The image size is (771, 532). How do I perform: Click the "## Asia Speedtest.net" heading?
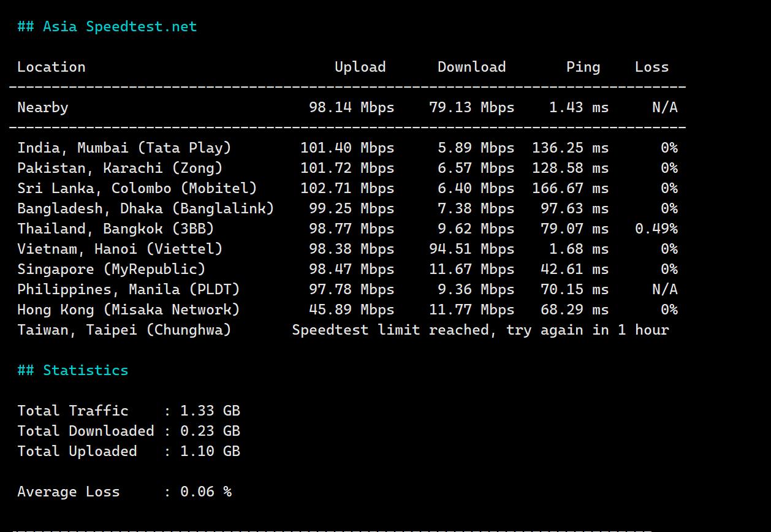(107, 26)
